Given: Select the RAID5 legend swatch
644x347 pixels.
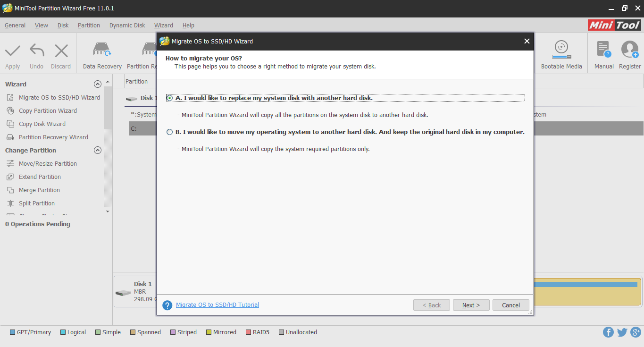Looking at the screenshot, I should click(248, 332).
